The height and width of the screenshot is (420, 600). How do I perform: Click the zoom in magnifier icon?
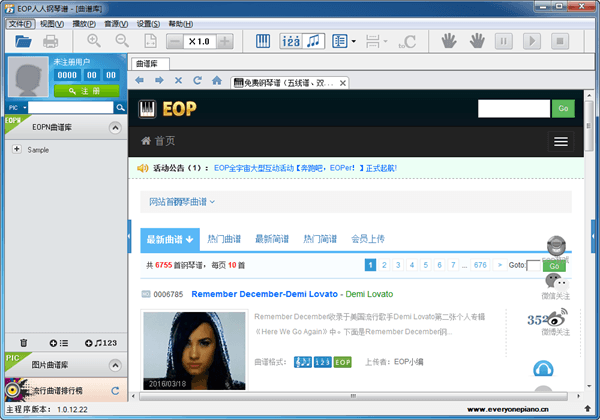coord(94,41)
